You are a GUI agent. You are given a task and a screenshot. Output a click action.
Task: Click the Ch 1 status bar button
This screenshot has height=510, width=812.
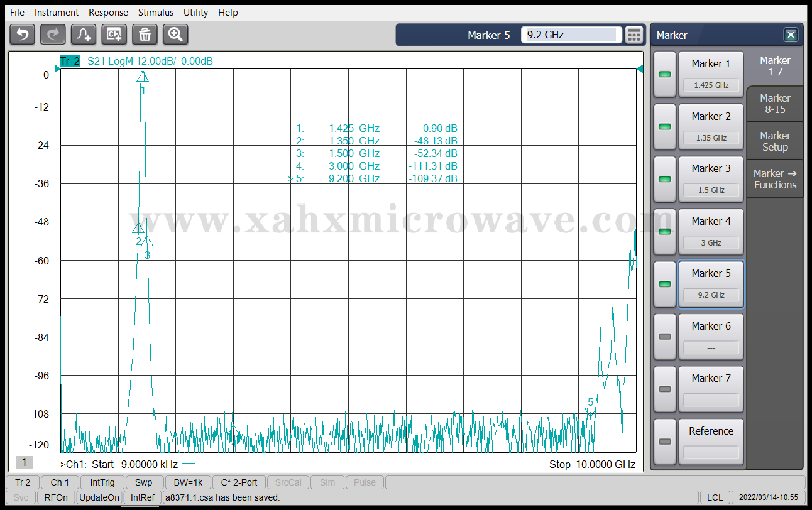click(60, 482)
